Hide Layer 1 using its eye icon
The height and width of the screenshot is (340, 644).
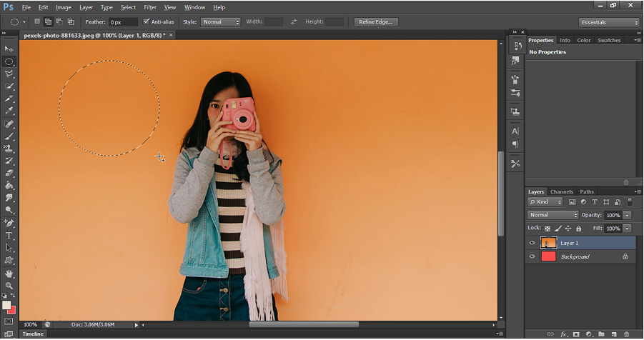532,243
